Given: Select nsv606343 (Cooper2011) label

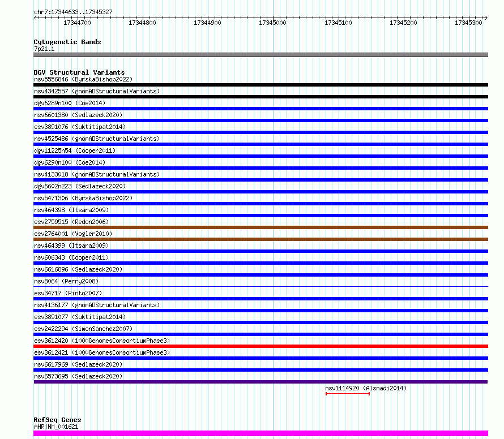Looking at the screenshot, I should (71, 257).
